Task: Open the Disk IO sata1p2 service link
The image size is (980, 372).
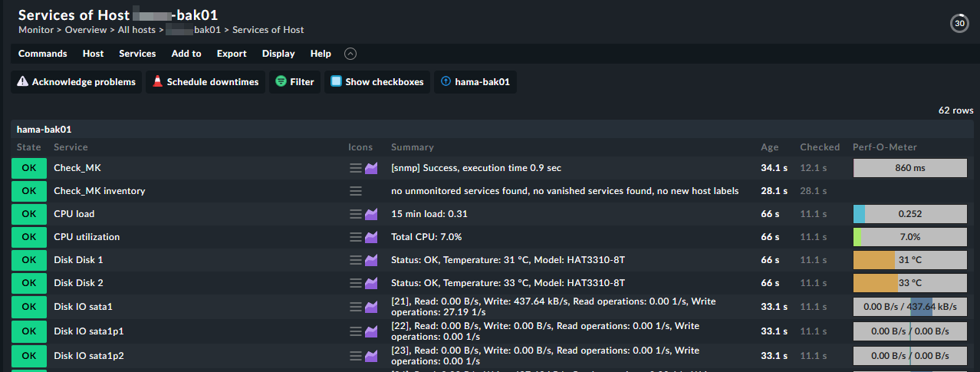Action: tap(89, 356)
